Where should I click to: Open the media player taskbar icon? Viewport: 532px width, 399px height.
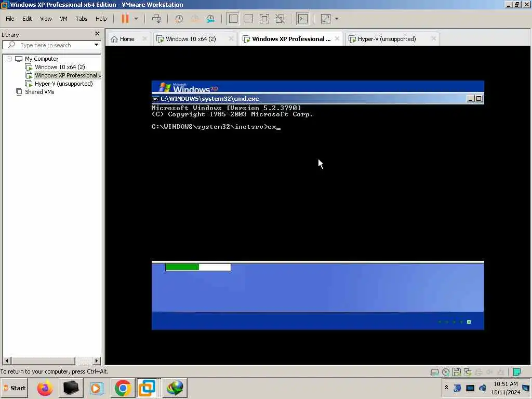96,388
